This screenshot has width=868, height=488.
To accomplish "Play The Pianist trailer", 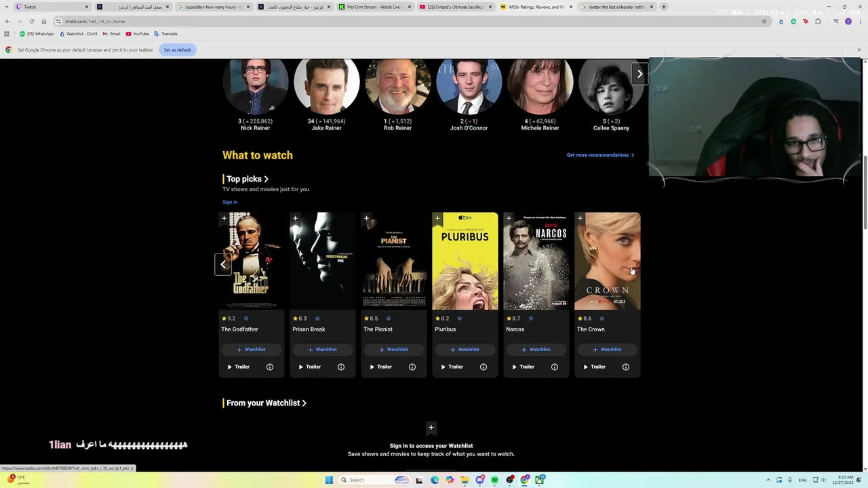I will (x=380, y=367).
